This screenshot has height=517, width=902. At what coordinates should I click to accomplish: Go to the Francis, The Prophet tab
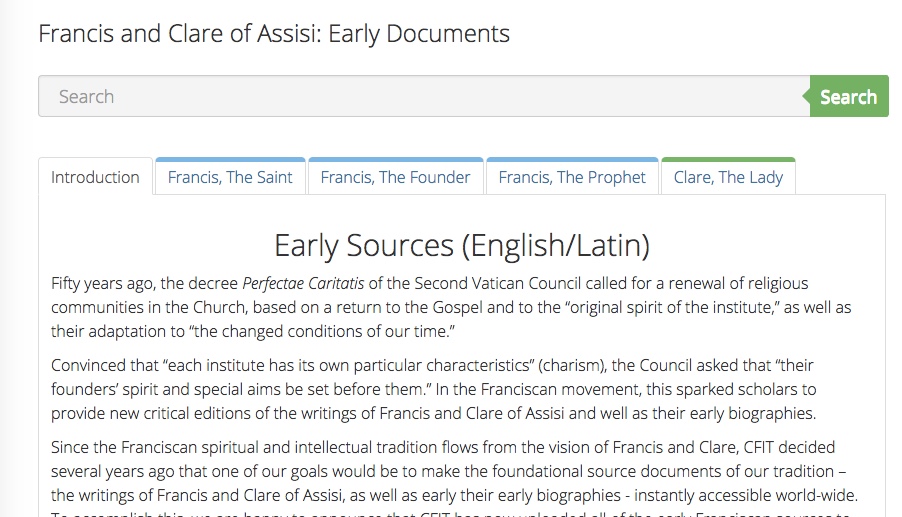pyautogui.click(x=572, y=177)
